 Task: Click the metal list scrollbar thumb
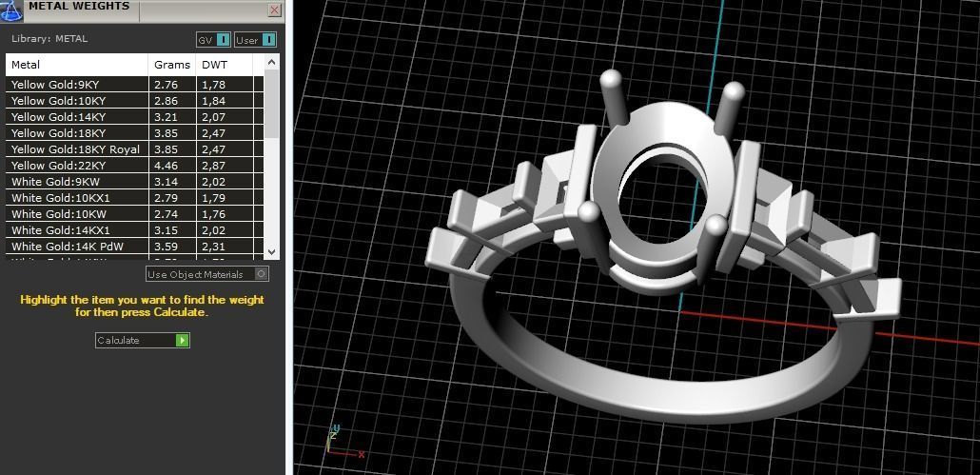(x=271, y=104)
